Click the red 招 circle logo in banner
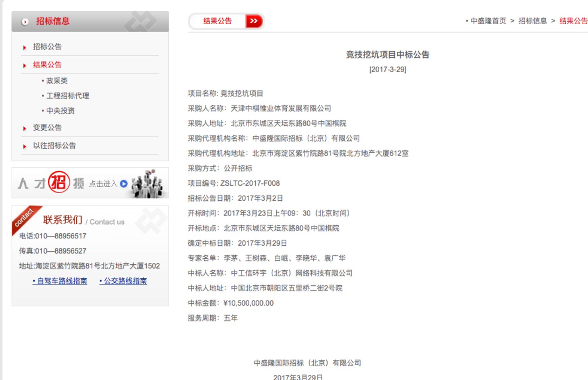Viewport: 588px width, 380px height. coord(59,183)
